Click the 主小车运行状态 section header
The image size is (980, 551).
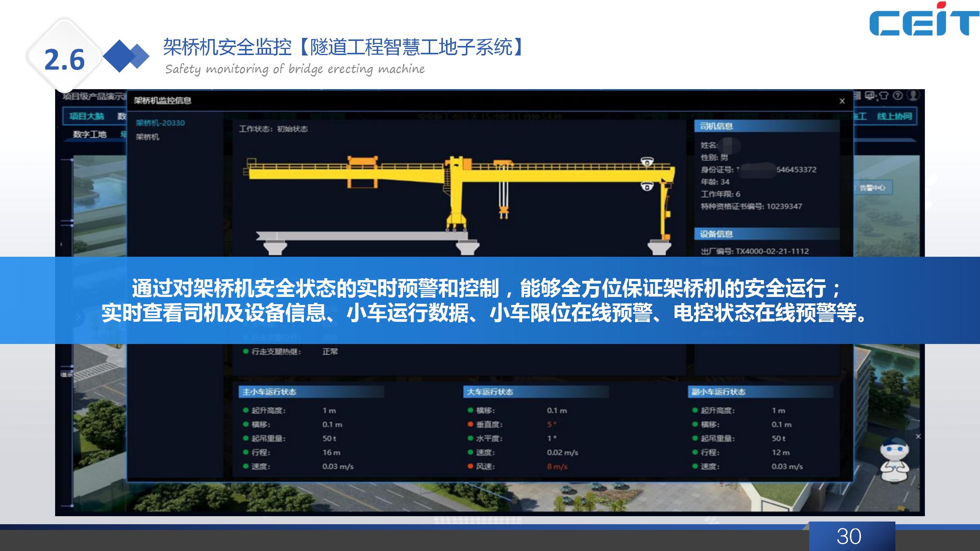[x=269, y=392]
